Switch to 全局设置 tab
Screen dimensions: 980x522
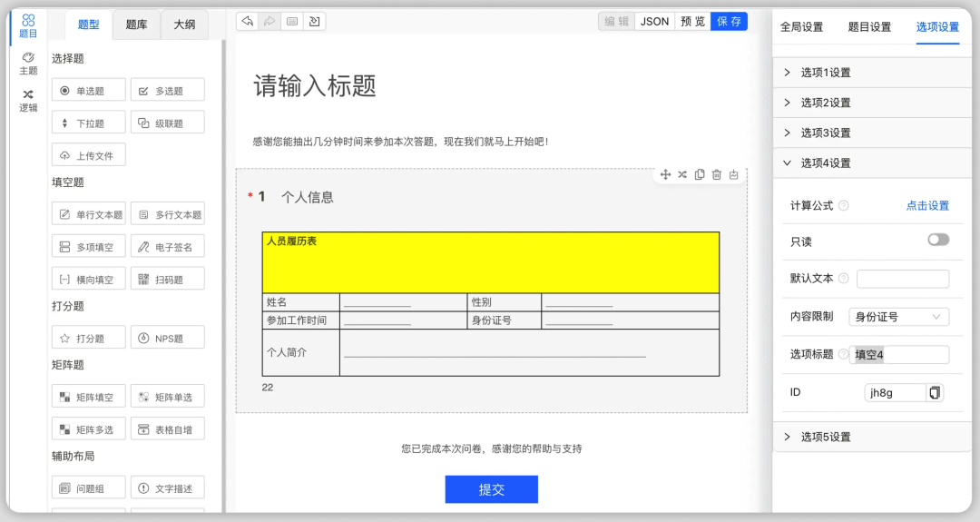point(802,27)
